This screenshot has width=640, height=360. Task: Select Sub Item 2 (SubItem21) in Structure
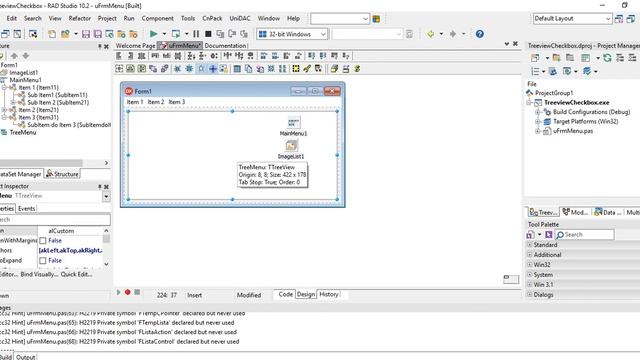58,102
